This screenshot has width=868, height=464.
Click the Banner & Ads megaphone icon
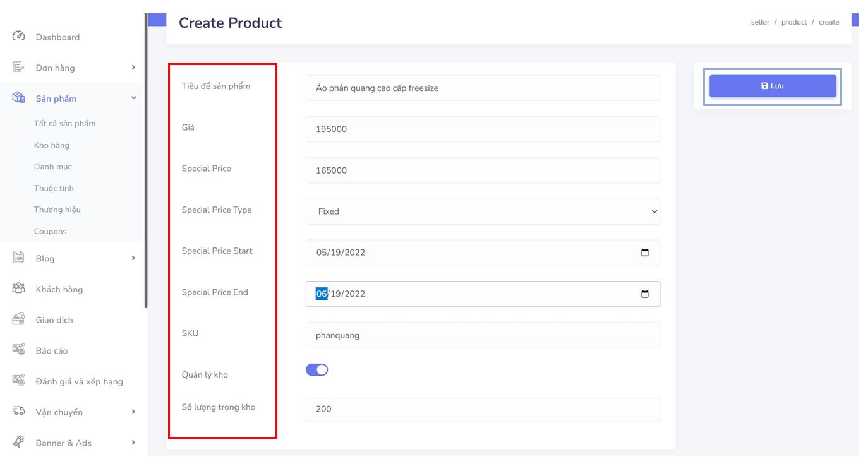(18, 442)
